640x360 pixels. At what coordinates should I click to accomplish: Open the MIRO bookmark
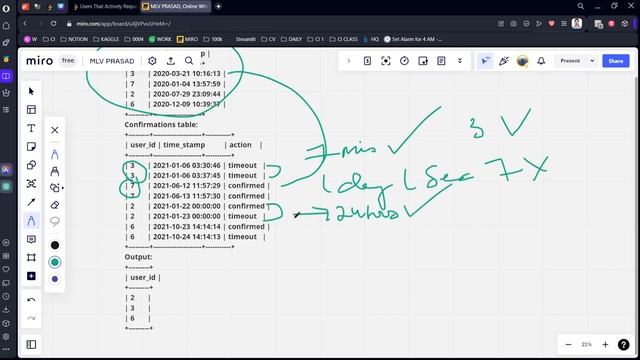187,39
